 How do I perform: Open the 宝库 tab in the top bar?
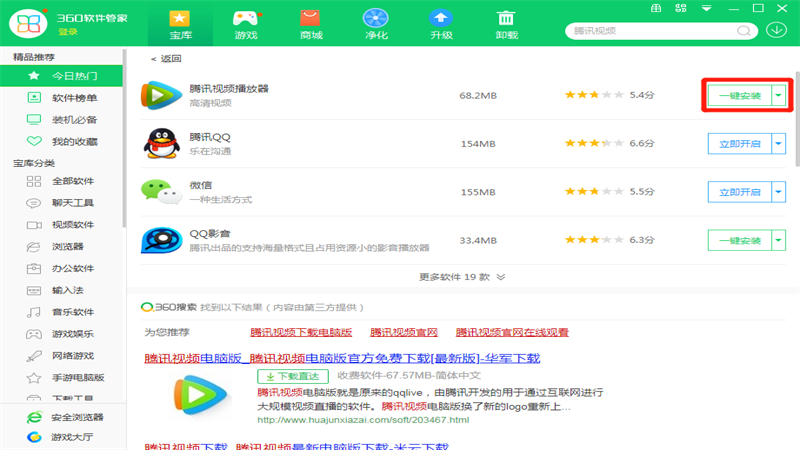point(180,24)
